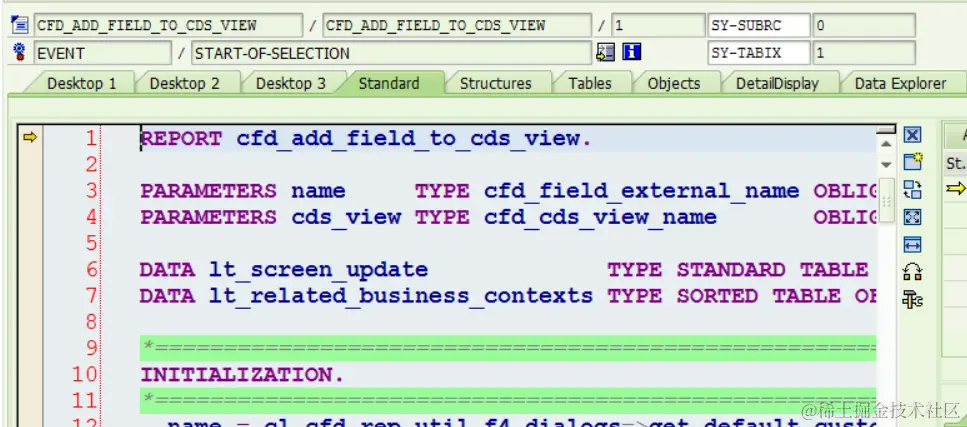The image size is (967, 427).
Task: Click the SY-TABIX variable field
Action: pyautogui.click(x=759, y=53)
